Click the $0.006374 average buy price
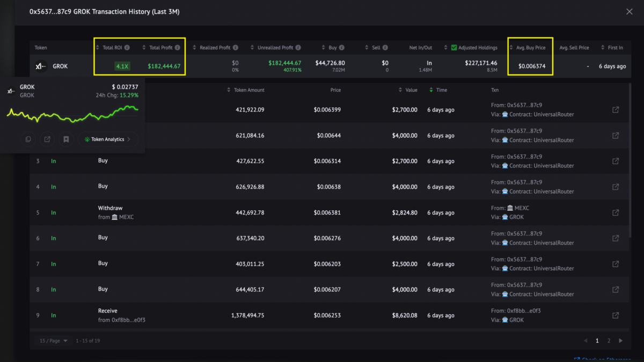The height and width of the screenshot is (362, 644). pyautogui.click(x=532, y=67)
